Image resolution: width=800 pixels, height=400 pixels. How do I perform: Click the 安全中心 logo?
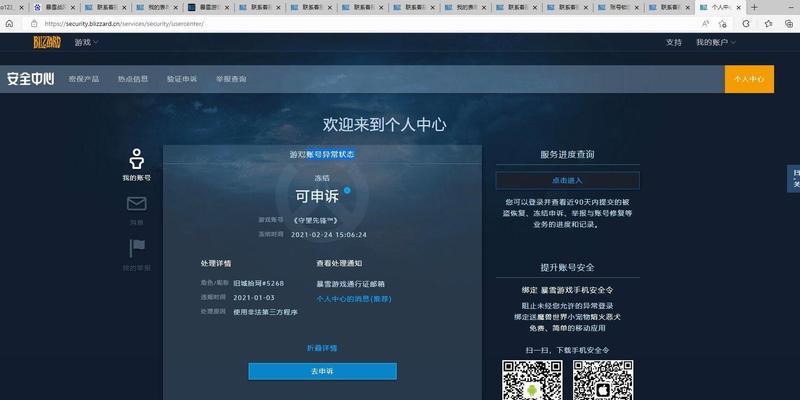tap(31, 79)
